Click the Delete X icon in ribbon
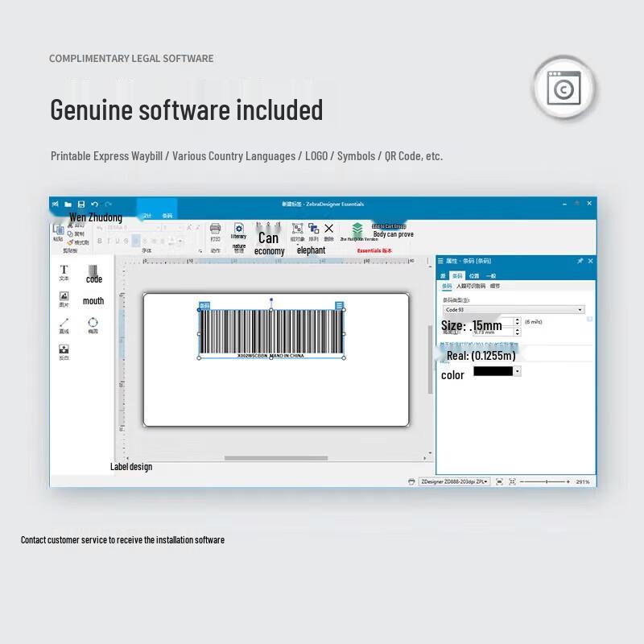The image size is (644, 644). (x=328, y=229)
